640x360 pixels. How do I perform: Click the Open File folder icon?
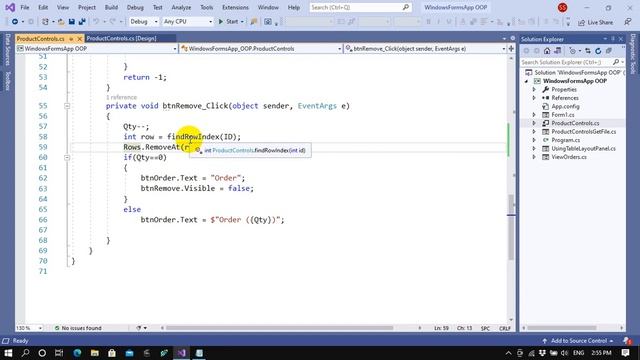pos(61,22)
